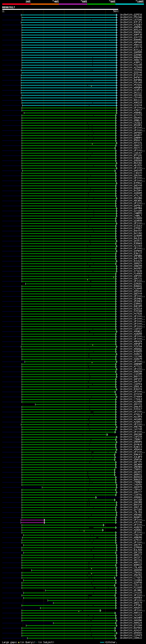The width and height of the screenshot is (146, 644).
Task: Click the cyan ~100% identity legend segment
Action: (130, 4)
